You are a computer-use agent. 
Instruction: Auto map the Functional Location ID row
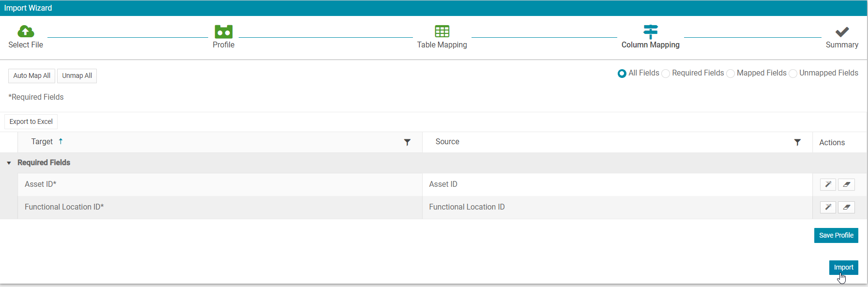pyautogui.click(x=828, y=207)
